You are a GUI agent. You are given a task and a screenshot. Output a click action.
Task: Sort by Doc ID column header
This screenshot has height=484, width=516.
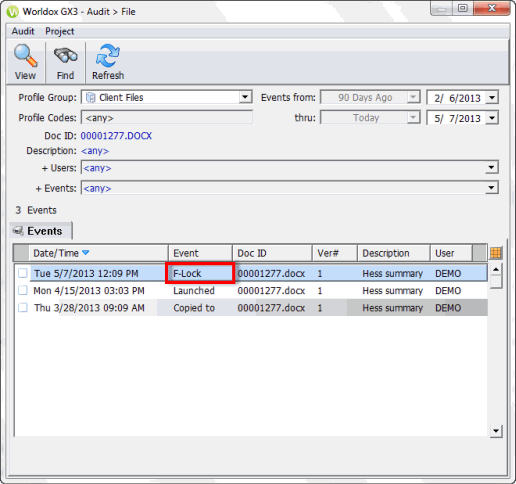click(272, 253)
